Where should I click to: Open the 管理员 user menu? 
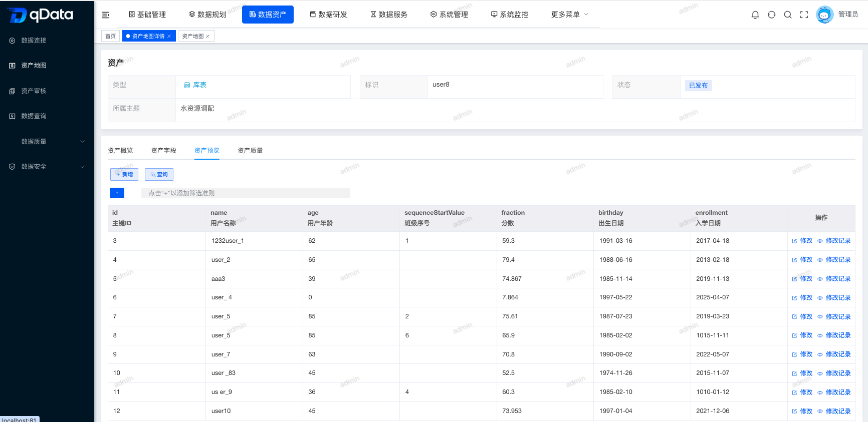pyautogui.click(x=848, y=15)
